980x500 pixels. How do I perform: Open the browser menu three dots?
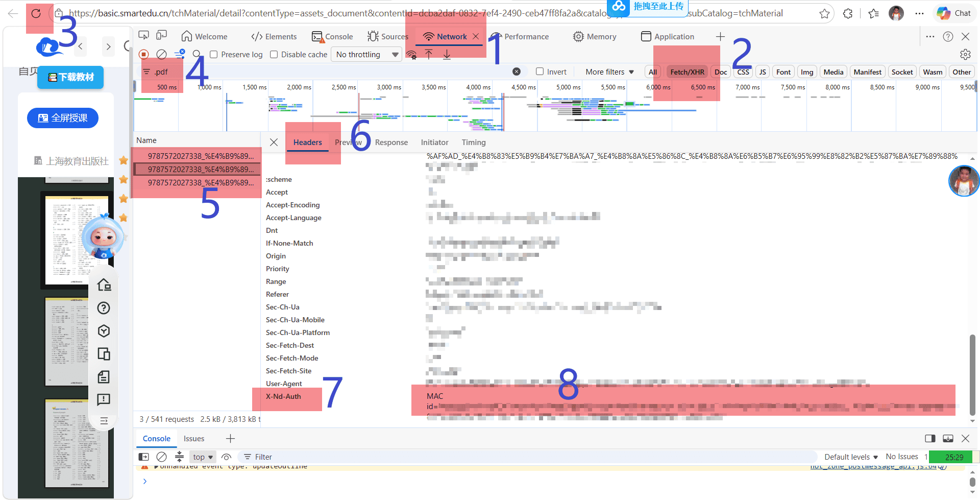pyautogui.click(x=919, y=14)
